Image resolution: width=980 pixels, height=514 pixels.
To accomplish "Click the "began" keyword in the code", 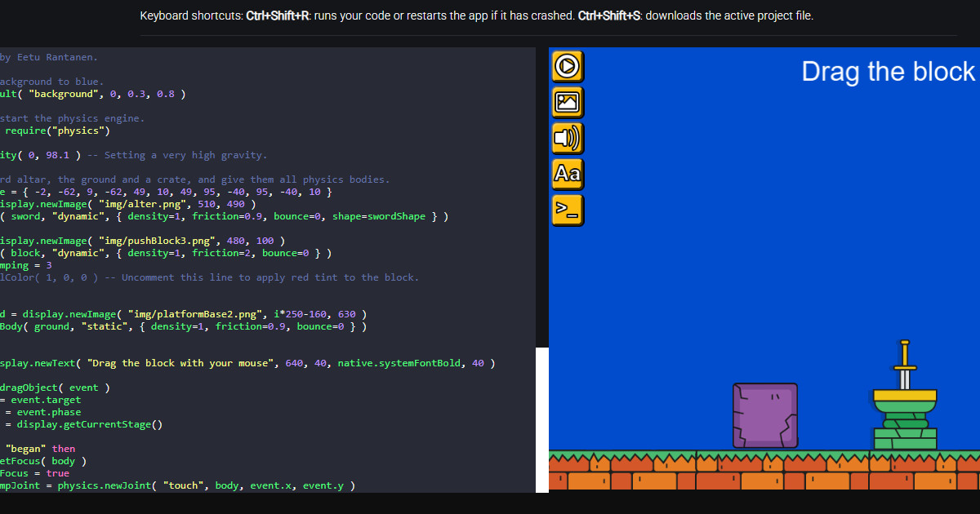I will pyautogui.click(x=24, y=448).
